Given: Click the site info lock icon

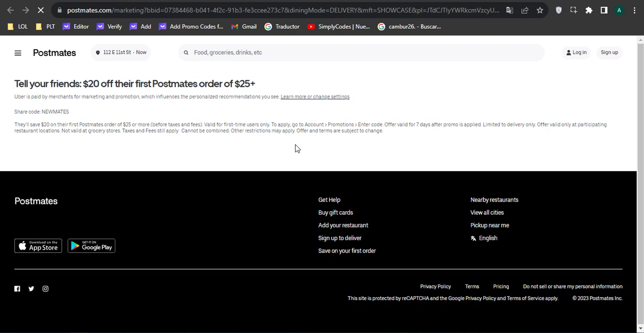Looking at the screenshot, I should pyautogui.click(x=59, y=10).
